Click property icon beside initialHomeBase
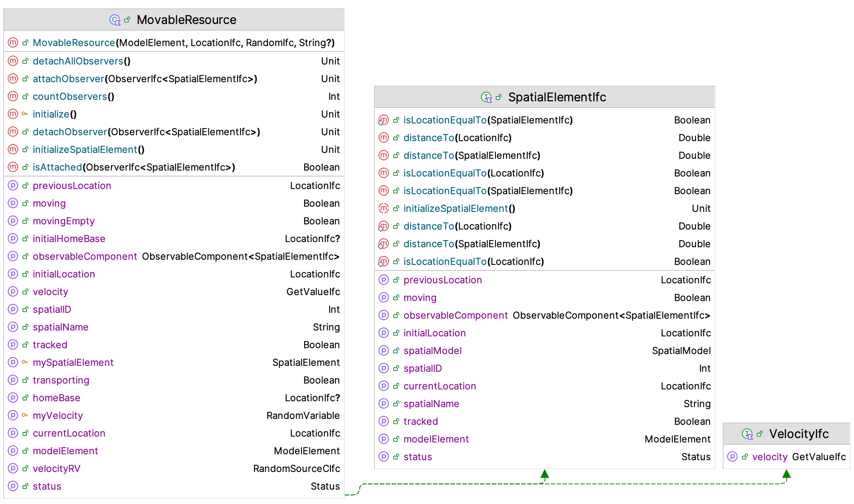 pyautogui.click(x=13, y=238)
